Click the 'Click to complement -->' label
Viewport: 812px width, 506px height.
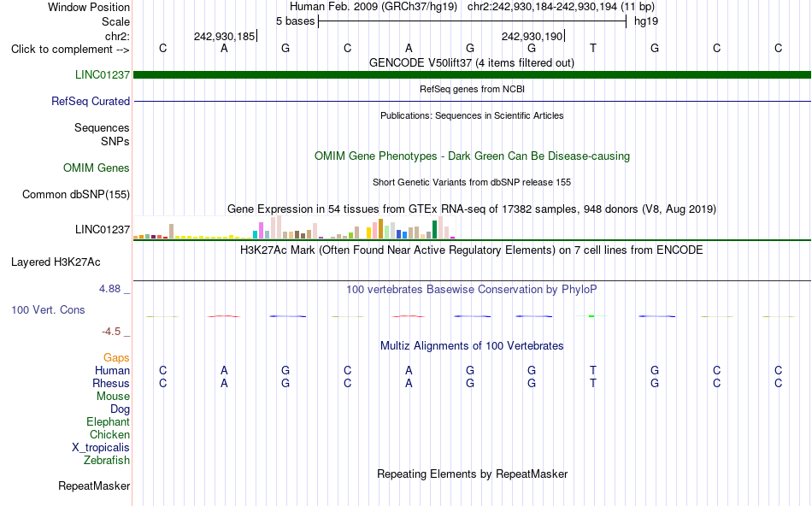tap(70, 50)
